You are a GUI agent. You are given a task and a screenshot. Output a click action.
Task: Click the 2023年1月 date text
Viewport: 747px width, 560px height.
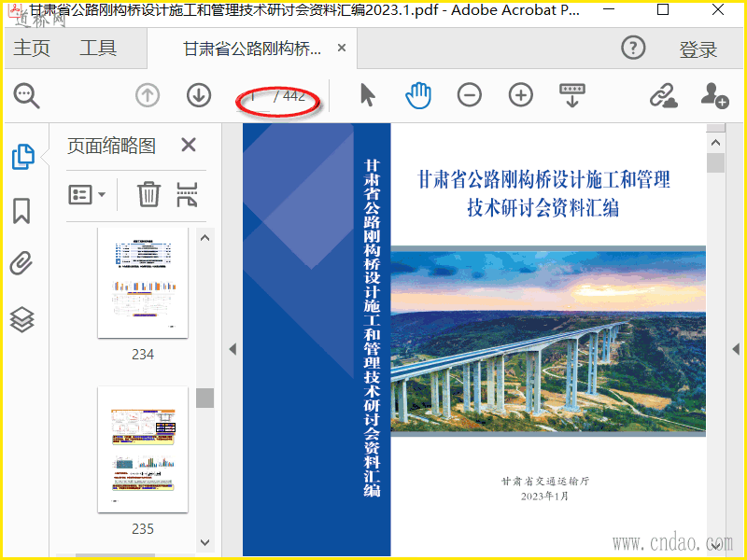click(544, 497)
